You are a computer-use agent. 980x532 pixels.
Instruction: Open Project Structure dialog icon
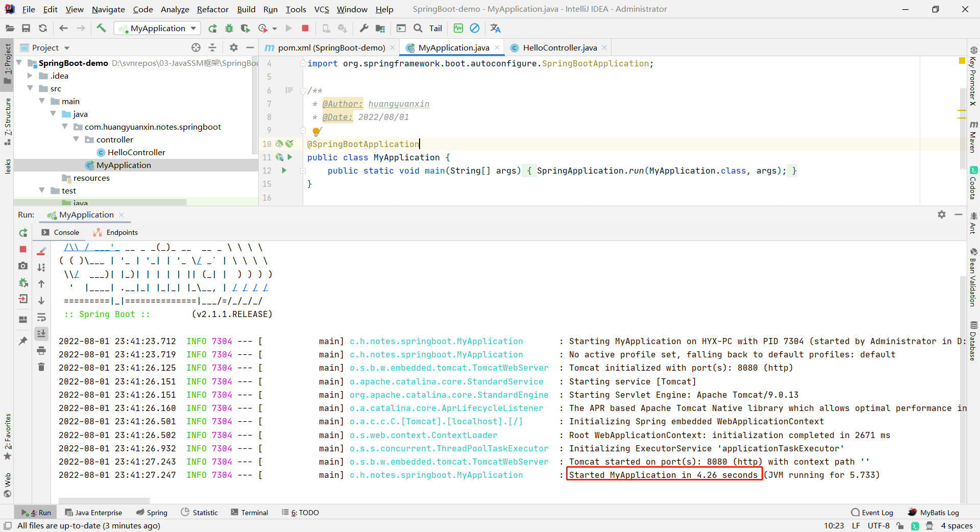click(380, 28)
